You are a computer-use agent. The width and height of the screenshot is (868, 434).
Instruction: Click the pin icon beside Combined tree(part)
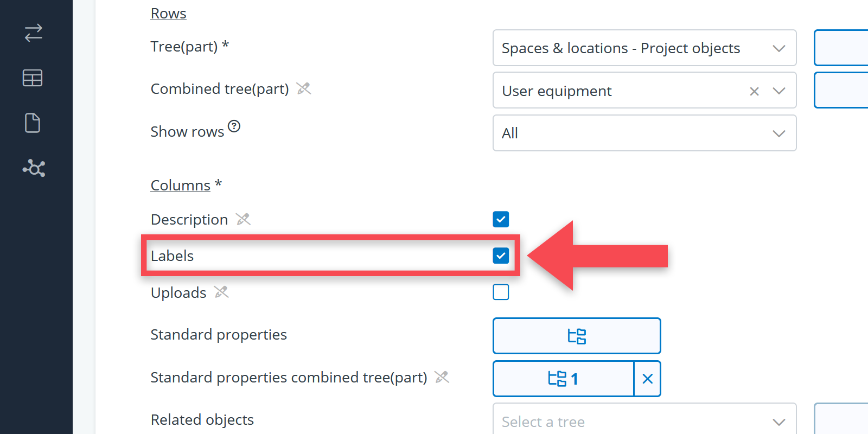pos(304,88)
